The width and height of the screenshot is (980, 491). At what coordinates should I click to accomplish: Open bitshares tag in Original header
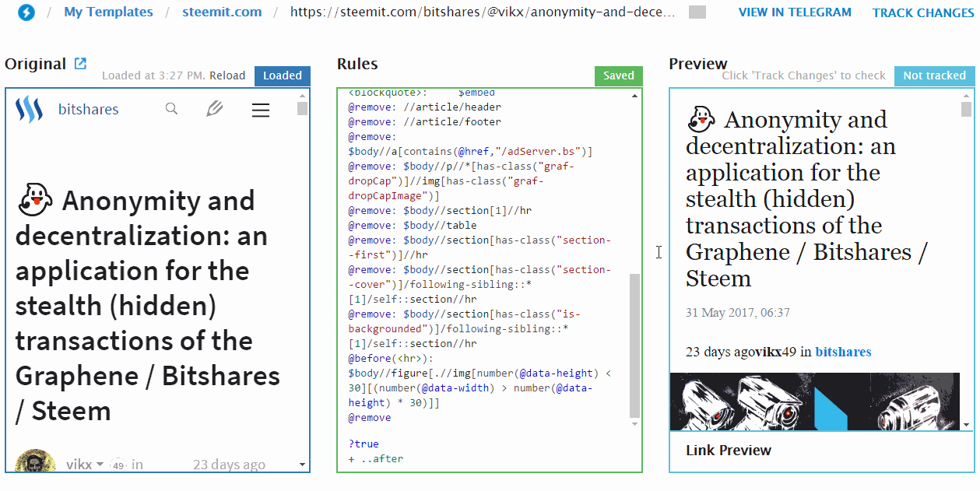click(89, 110)
